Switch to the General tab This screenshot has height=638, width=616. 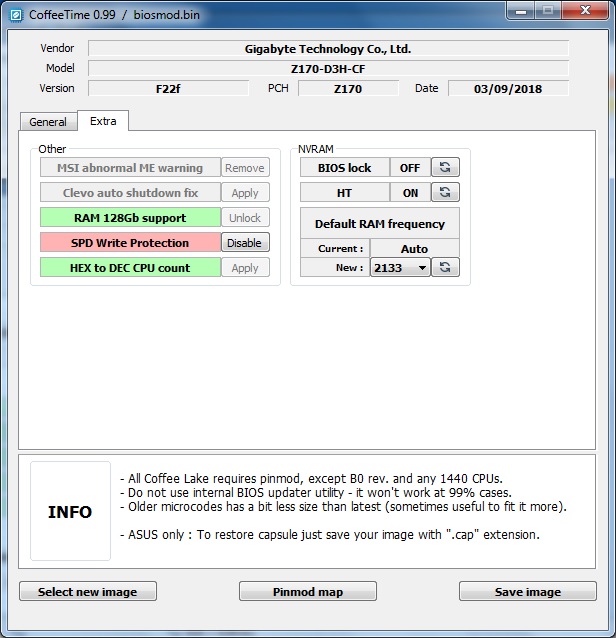(x=48, y=122)
